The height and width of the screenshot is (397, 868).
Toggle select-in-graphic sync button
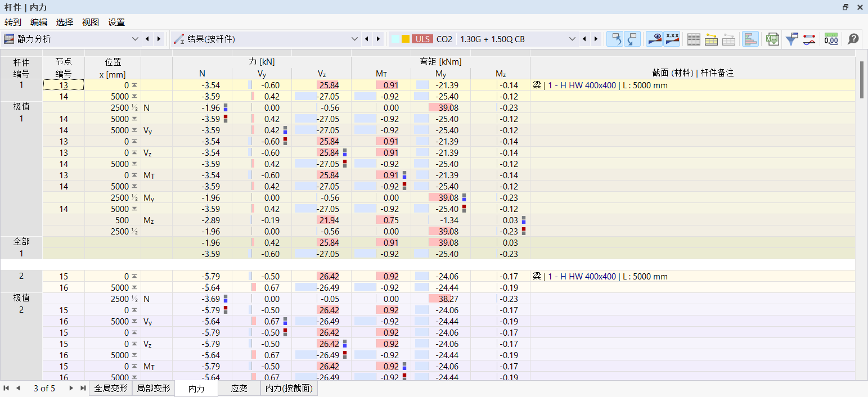[615, 39]
